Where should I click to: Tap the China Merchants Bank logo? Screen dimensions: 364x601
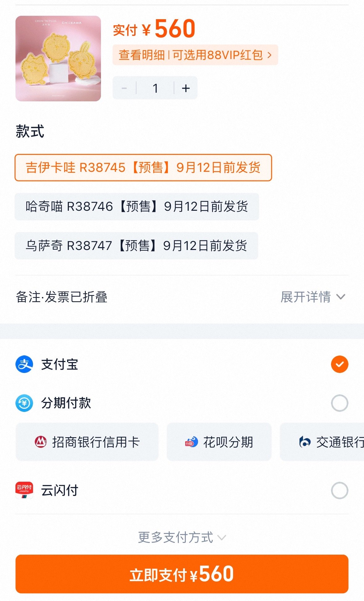[x=41, y=442]
